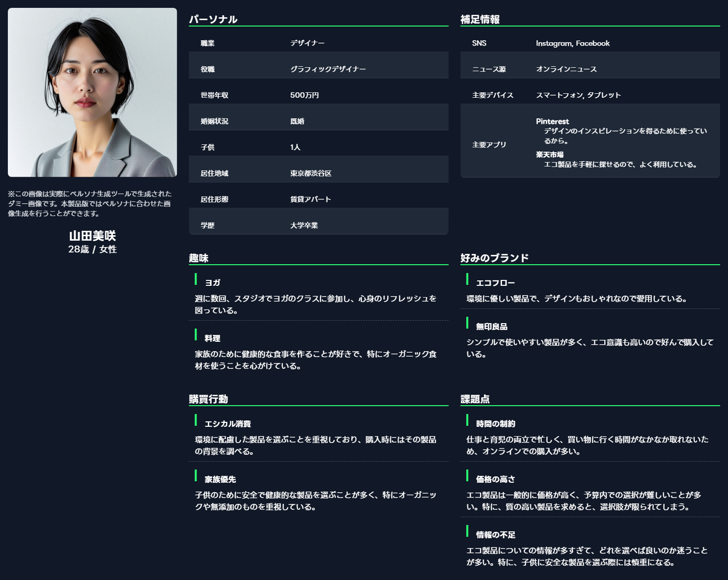728x580 pixels.
Task: Click the 学歴 row showing 大学卒業
Action: [x=318, y=225]
